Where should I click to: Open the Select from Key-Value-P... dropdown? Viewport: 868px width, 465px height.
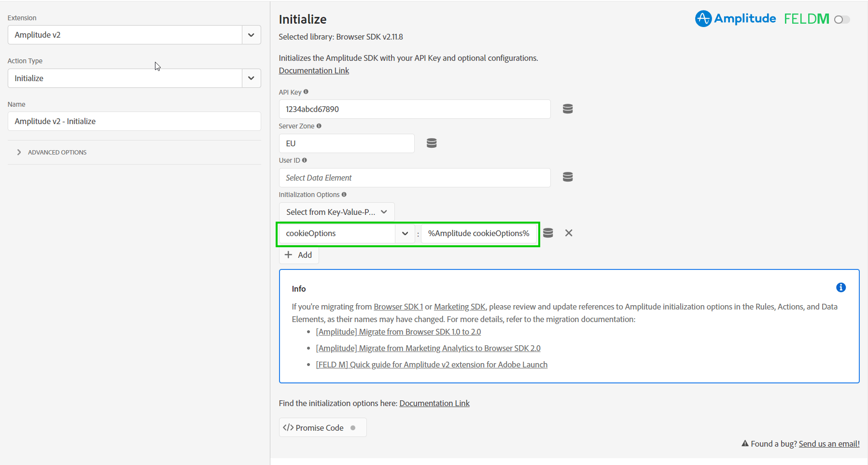[x=336, y=212]
